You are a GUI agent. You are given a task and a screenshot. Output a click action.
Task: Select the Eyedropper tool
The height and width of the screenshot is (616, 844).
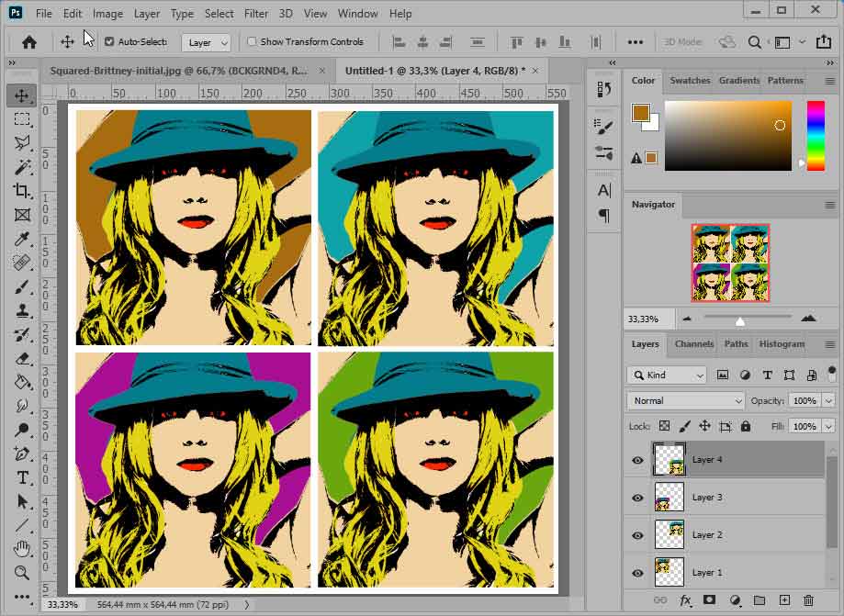pos(21,239)
